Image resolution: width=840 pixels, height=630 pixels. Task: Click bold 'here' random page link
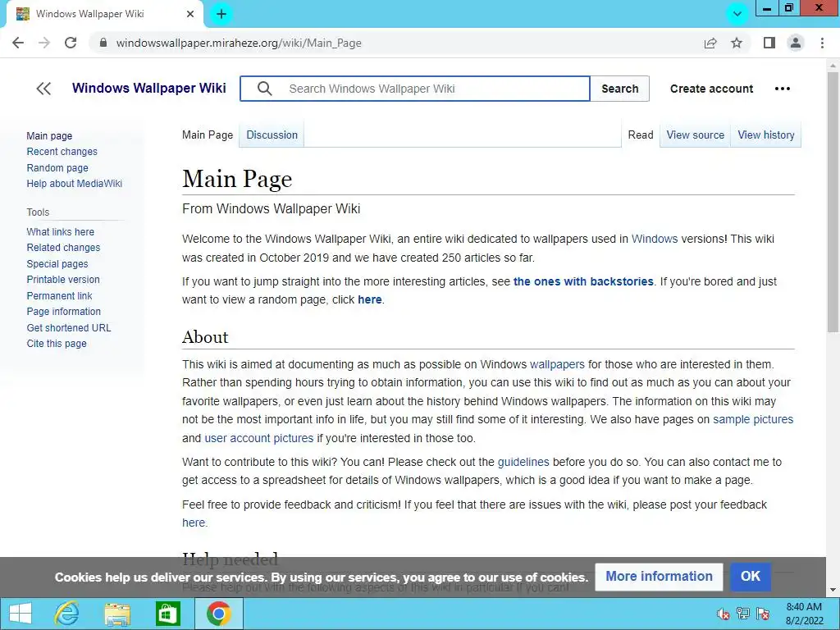pos(370,299)
